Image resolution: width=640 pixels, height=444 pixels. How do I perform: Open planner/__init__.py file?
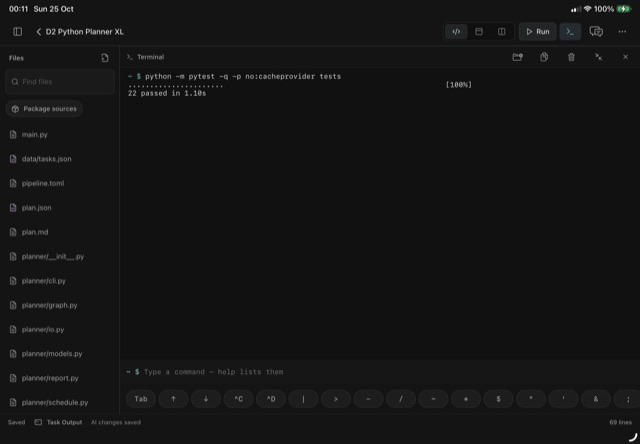[60, 257]
